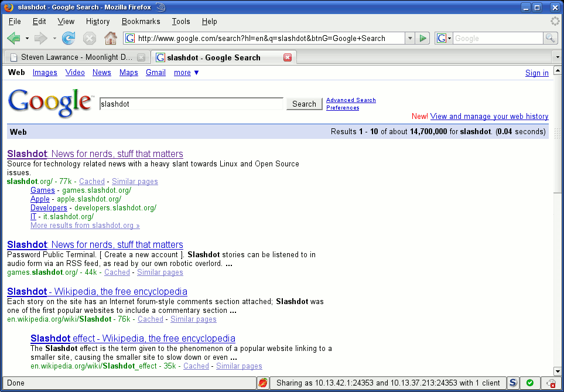This screenshot has height=392, width=564.
Task: Open the File menu
Action: point(15,22)
